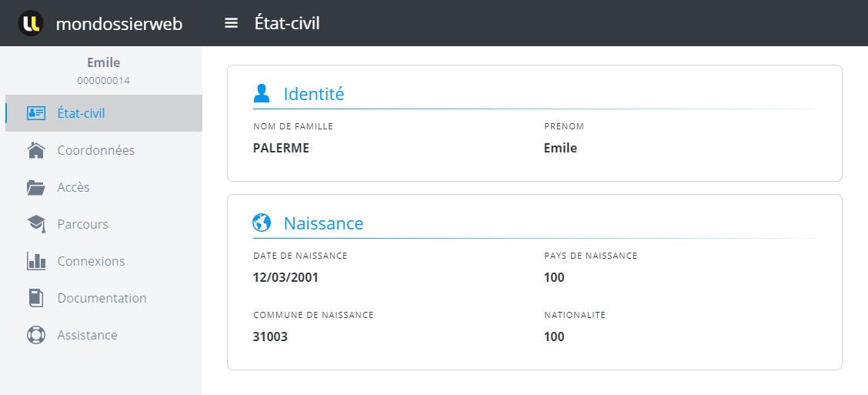Select the Connexions menu label
This screenshot has width=868, height=395.
[91, 261]
